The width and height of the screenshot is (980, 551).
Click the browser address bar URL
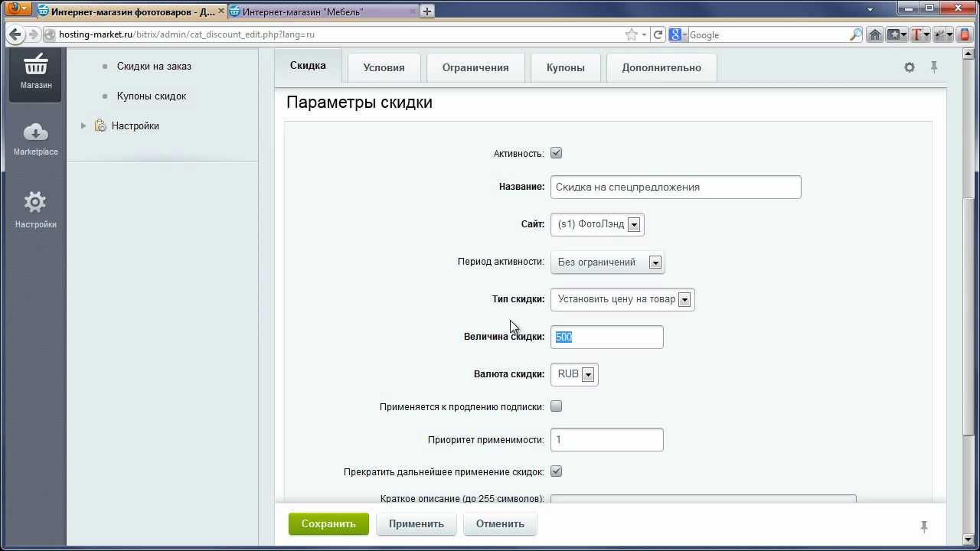coord(187,34)
